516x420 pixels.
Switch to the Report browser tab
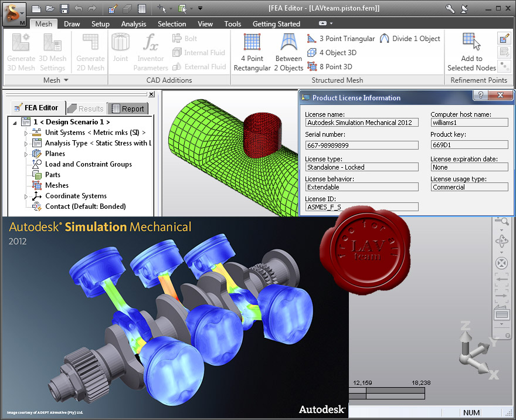(x=128, y=109)
